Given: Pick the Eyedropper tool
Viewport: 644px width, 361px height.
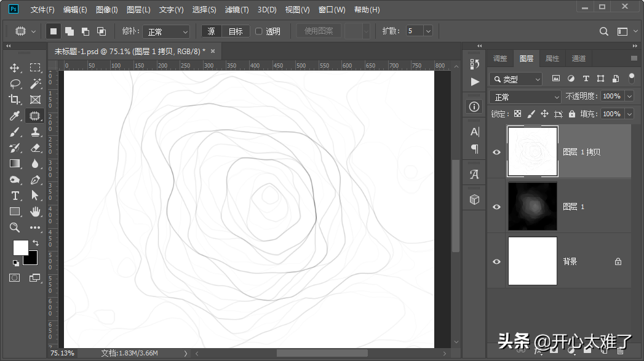Looking at the screenshot, I should [x=15, y=116].
